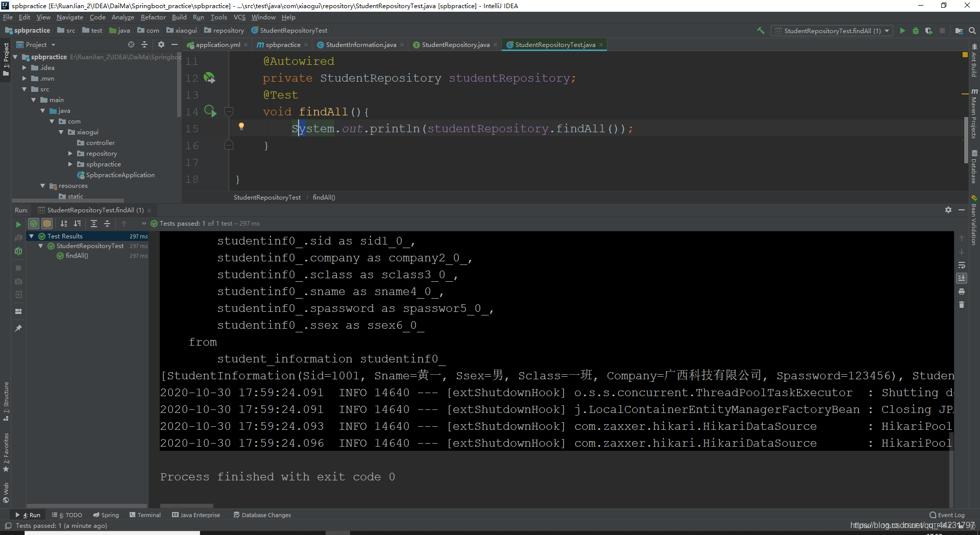
Task: Open the Refactor menu
Action: pyautogui.click(x=153, y=17)
